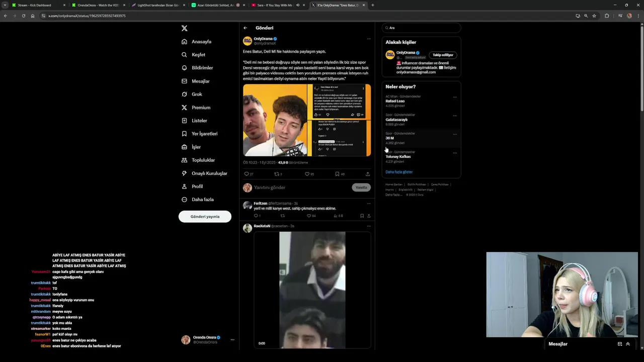Open more options for Rafael Leao trend
Screen dimensions: 644x362
455,97
